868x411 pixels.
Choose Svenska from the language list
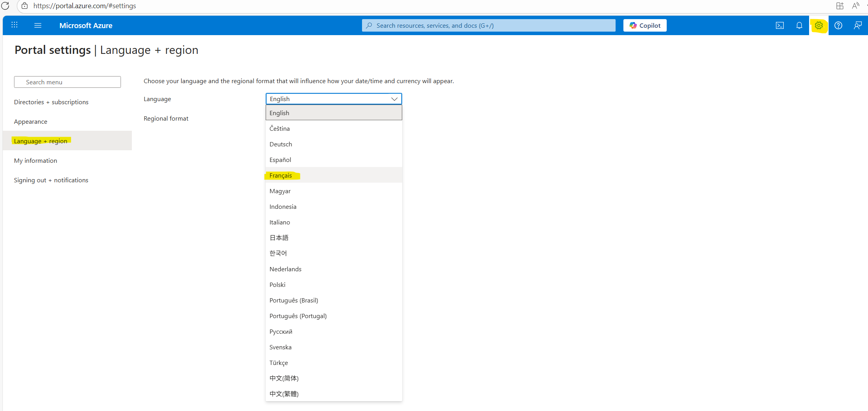point(334,347)
